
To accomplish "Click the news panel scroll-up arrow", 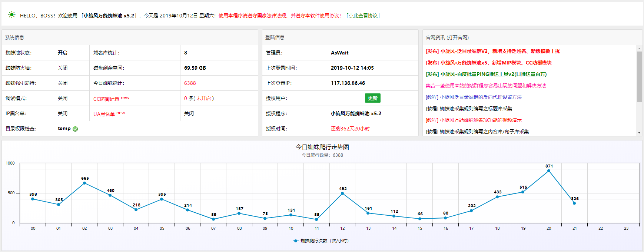I will coord(639,49).
